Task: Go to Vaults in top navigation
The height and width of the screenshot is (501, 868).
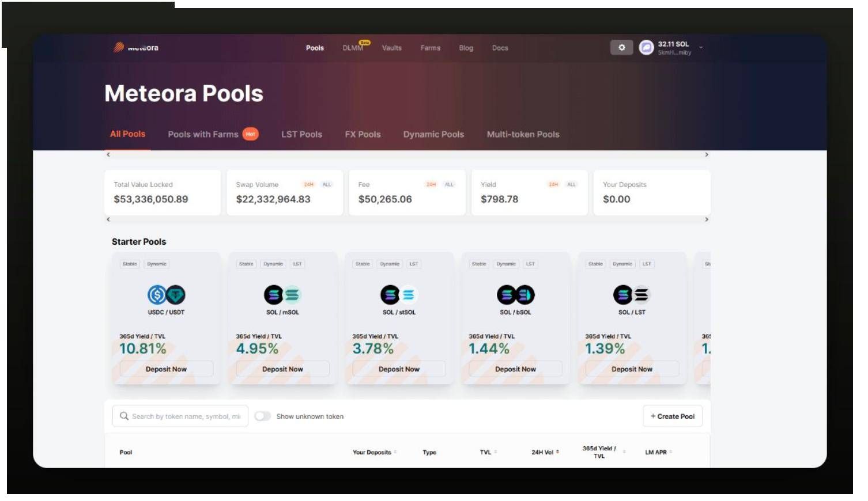Action: coord(391,48)
